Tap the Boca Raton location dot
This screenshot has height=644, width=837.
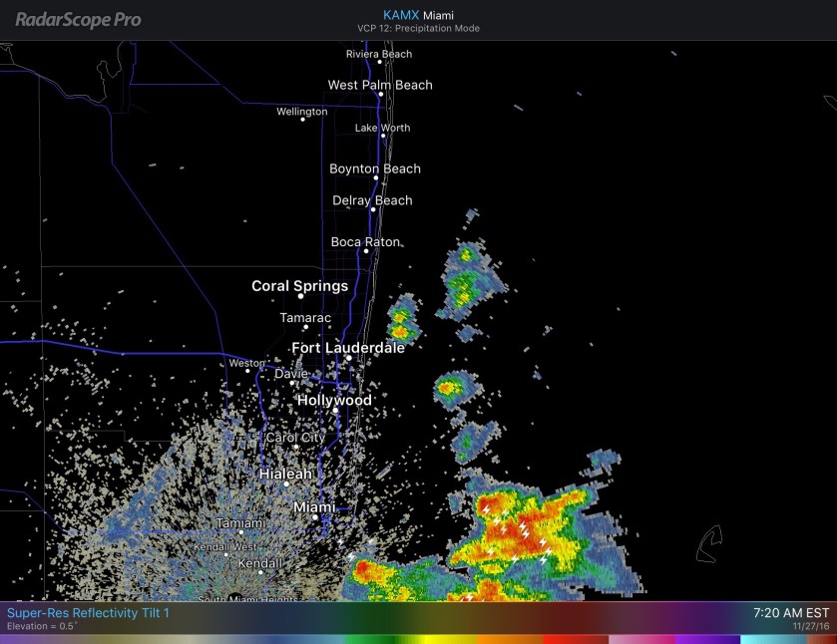(x=368, y=251)
